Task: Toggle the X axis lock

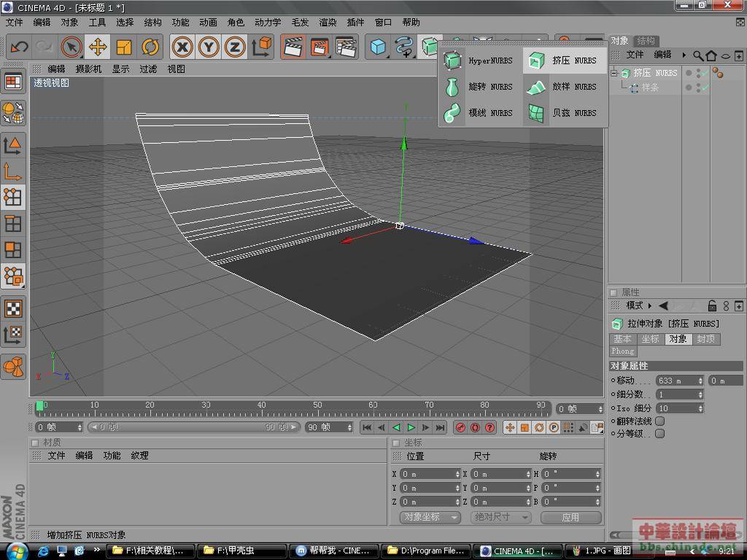Action: [x=182, y=47]
